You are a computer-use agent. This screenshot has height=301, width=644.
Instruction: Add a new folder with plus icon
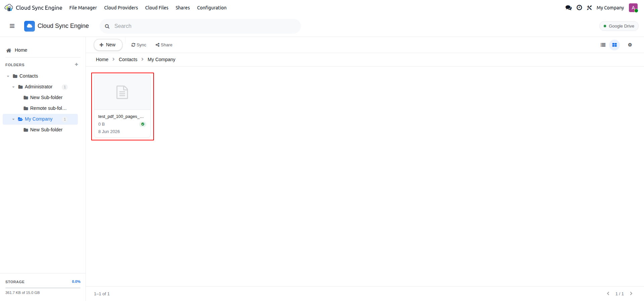point(76,64)
